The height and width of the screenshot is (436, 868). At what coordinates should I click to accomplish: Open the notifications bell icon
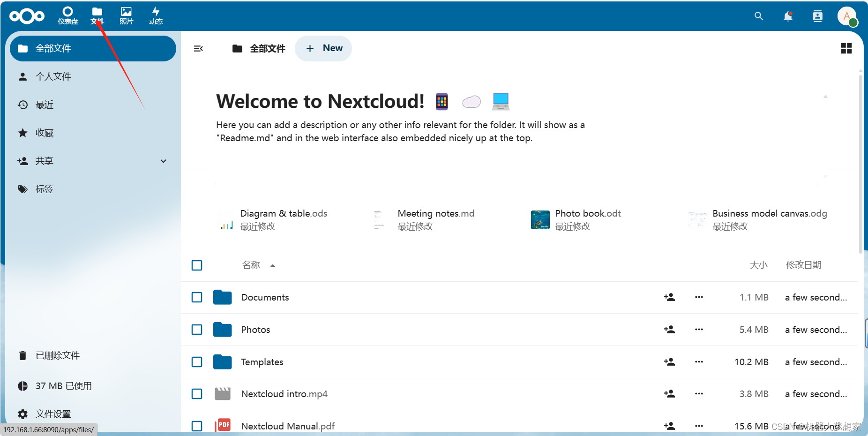click(788, 16)
